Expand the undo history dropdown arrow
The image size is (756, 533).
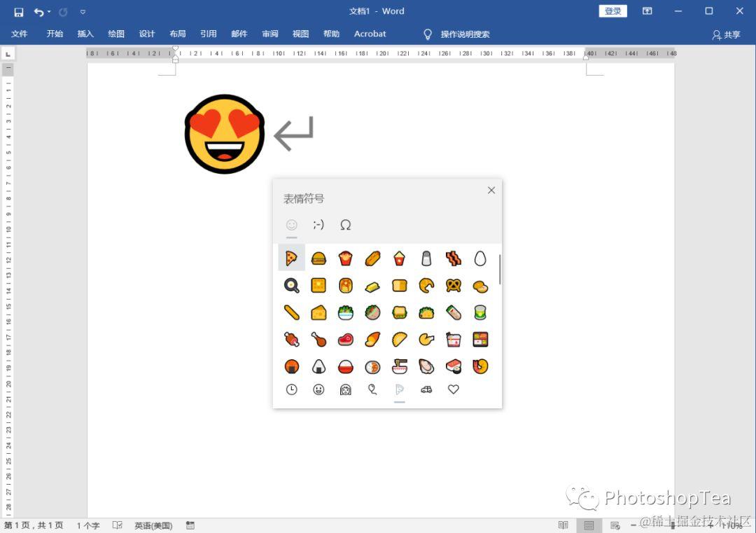pos(49,12)
